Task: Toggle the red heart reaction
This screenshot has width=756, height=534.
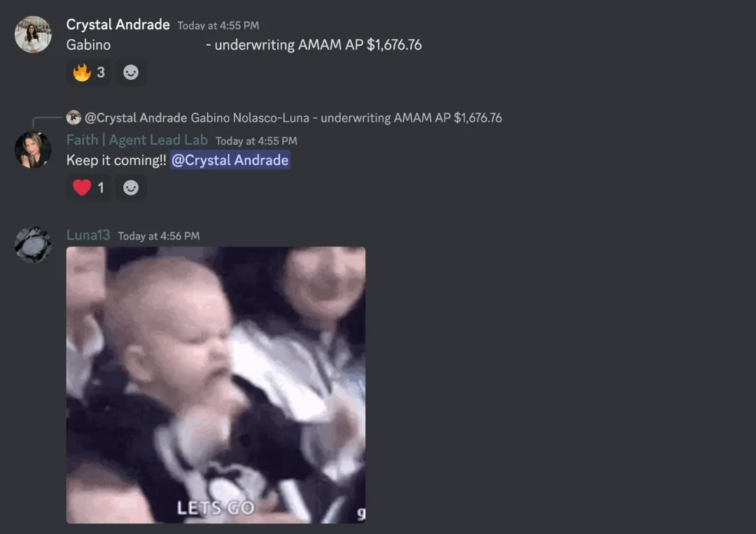Action: 89,188
